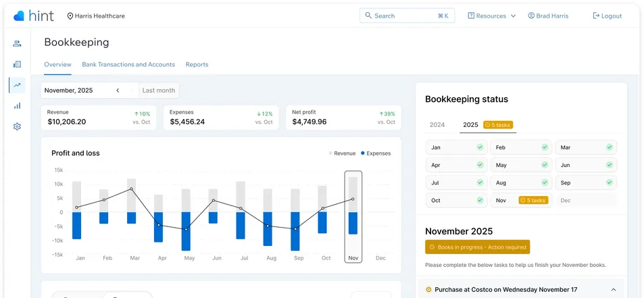This screenshot has width=644, height=298.
Task: Click the green check on Aug
Action: [545, 182]
